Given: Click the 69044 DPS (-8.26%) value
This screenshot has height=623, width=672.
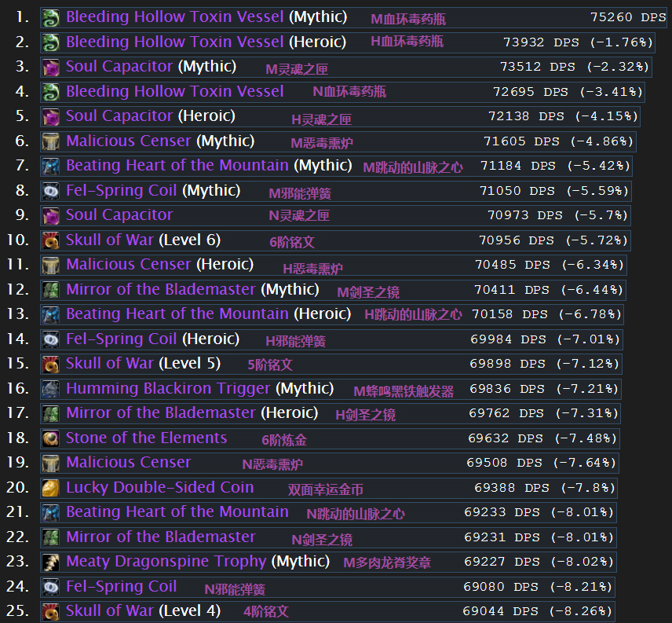Looking at the screenshot, I should [x=538, y=611].
